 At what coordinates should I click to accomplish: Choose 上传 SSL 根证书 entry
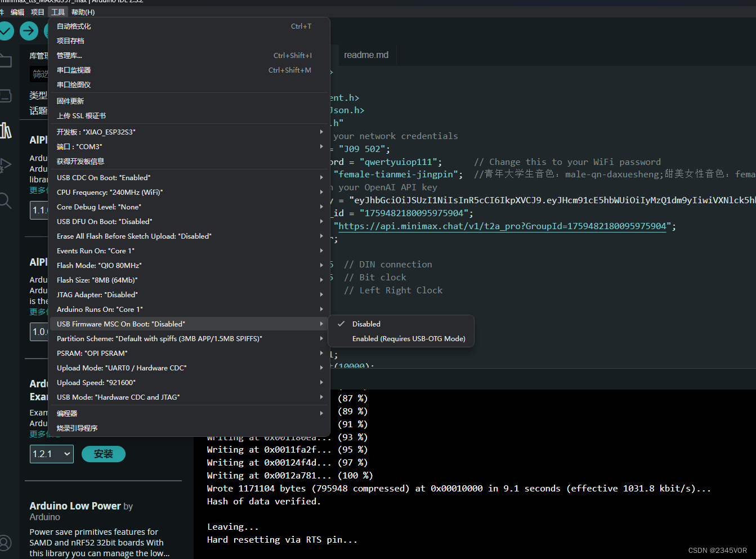[189, 115]
